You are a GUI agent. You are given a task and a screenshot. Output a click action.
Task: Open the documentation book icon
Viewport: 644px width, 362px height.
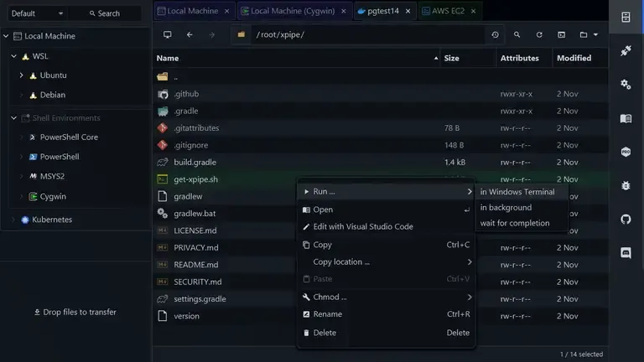[626, 118]
